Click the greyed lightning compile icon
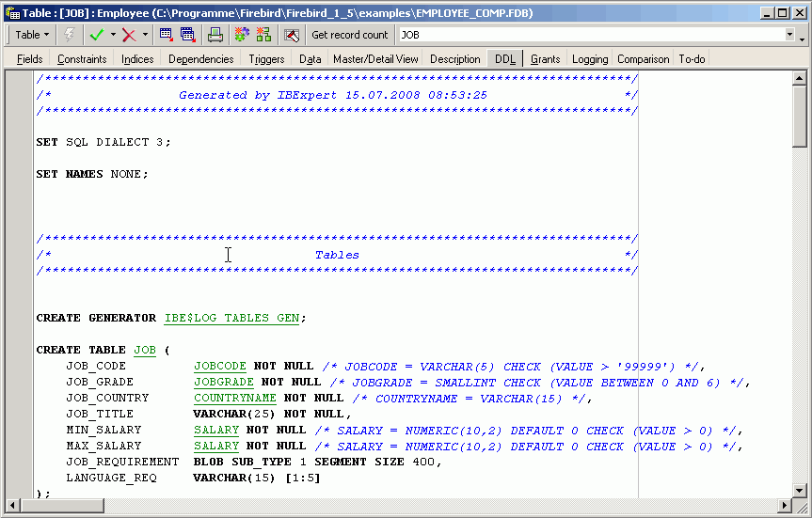812x518 pixels. point(69,35)
